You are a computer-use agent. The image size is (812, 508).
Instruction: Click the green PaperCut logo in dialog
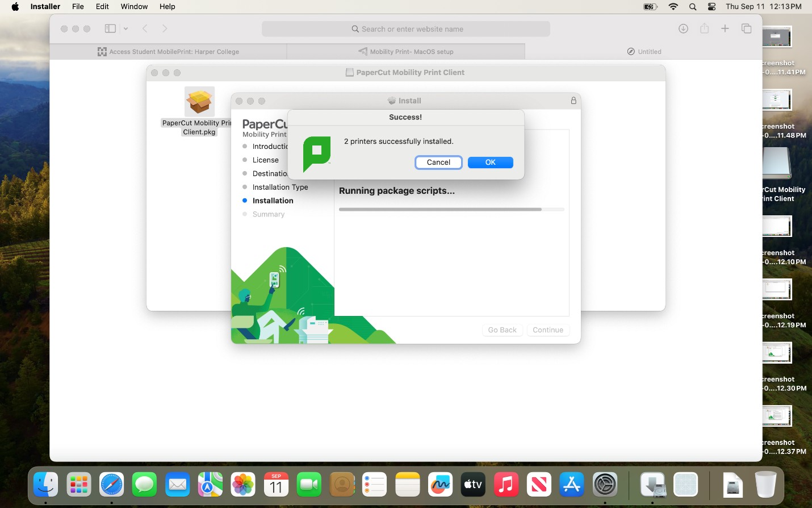pyautogui.click(x=317, y=153)
